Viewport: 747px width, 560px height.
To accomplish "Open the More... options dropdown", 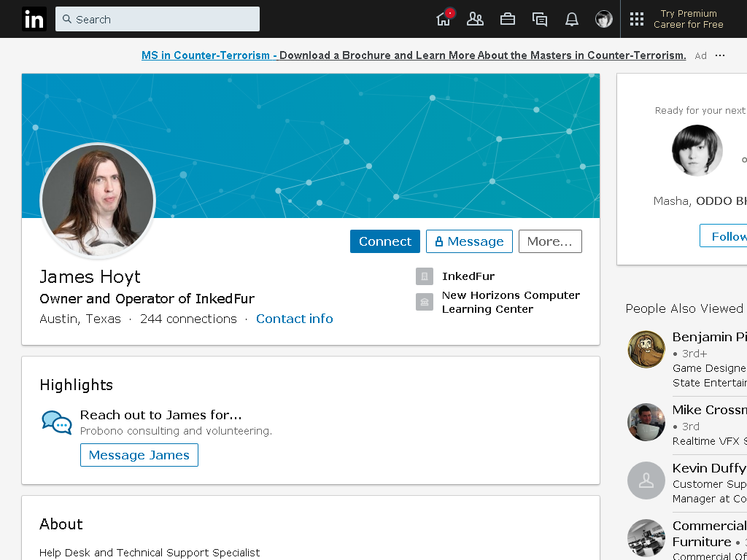I will (x=550, y=241).
